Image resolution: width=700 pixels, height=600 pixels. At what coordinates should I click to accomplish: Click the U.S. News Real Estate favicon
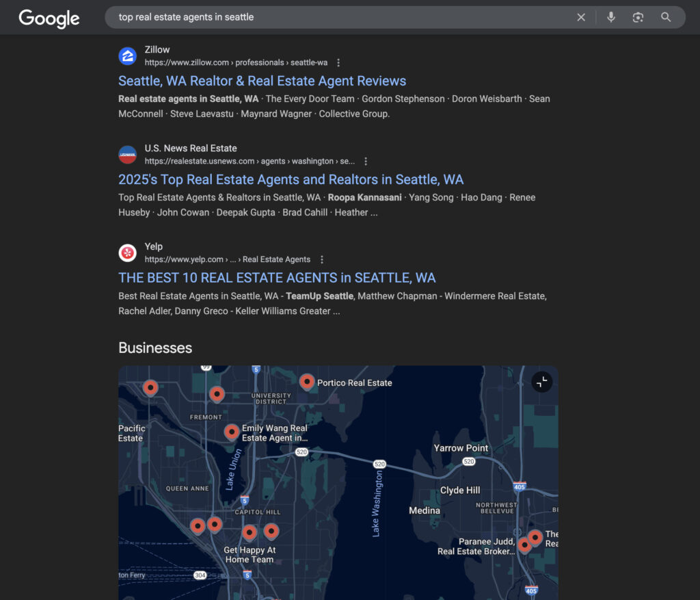[x=127, y=155]
